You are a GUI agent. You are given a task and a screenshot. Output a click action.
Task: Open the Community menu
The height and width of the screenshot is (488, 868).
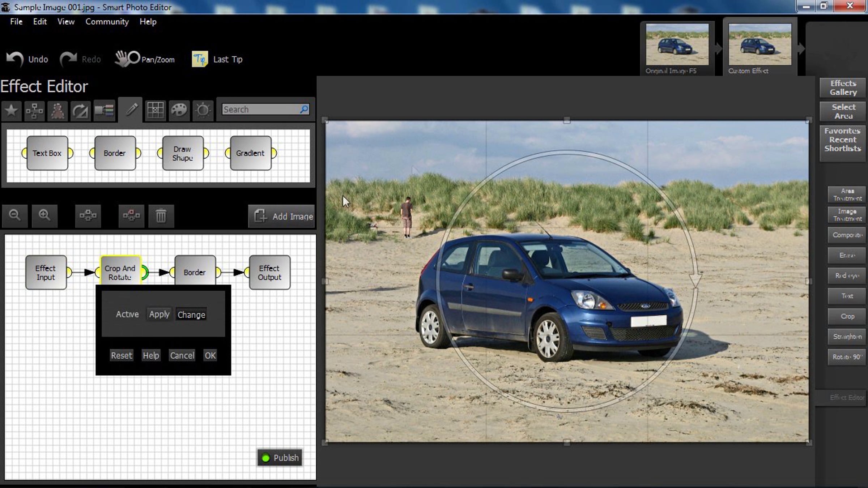pyautogui.click(x=107, y=22)
